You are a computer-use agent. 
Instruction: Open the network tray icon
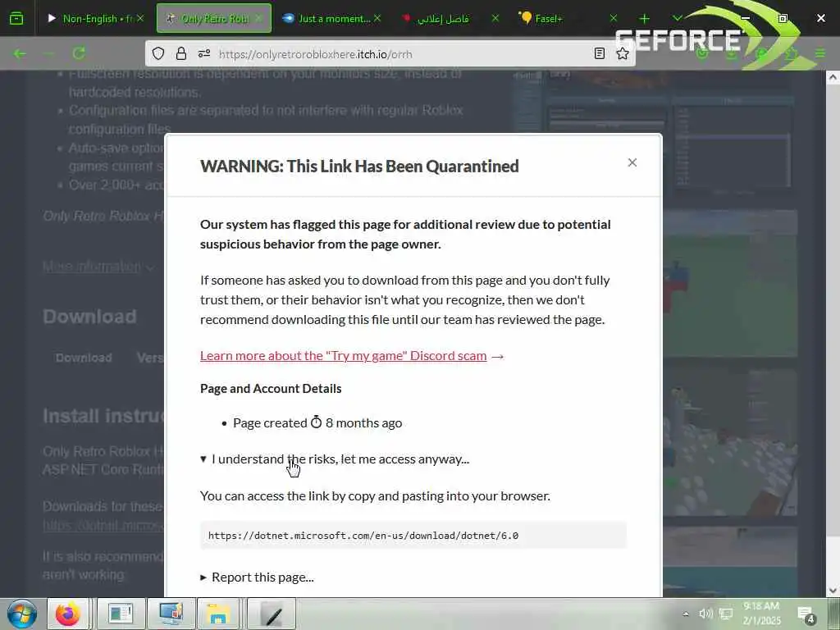pyautogui.click(x=726, y=614)
